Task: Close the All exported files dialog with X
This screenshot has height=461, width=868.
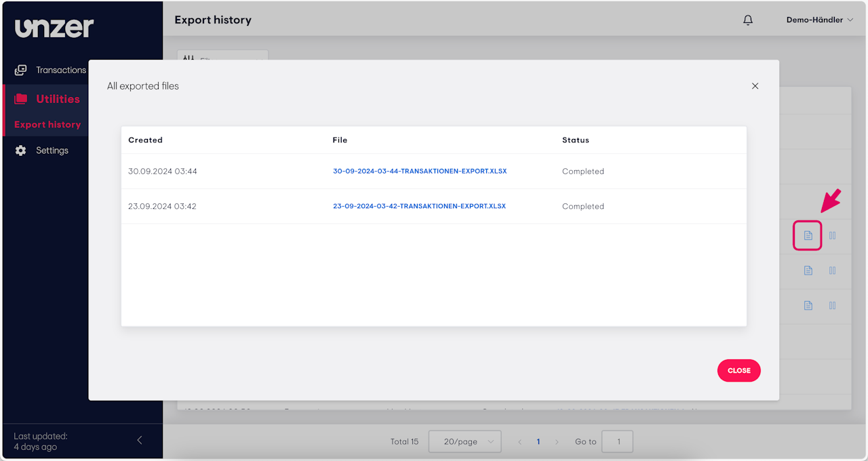Action: pos(755,86)
